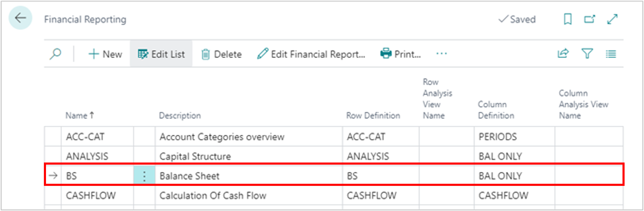Toggle Edit List mode
The height and width of the screenshot is (211, 644).
(x=161, y=54)
